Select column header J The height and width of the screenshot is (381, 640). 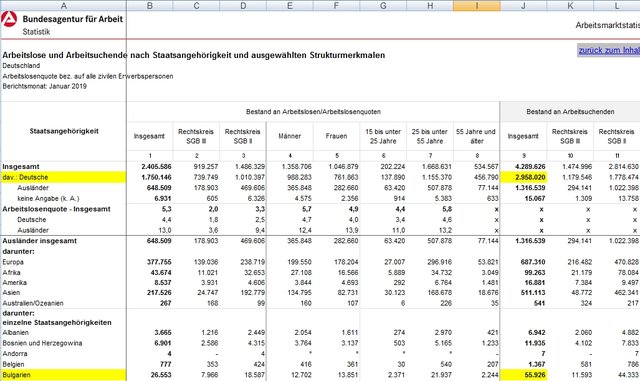pos(523,5)
